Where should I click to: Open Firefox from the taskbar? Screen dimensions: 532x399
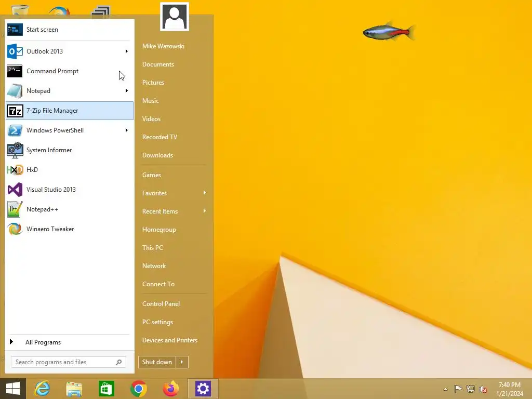[x=170, y=389]
